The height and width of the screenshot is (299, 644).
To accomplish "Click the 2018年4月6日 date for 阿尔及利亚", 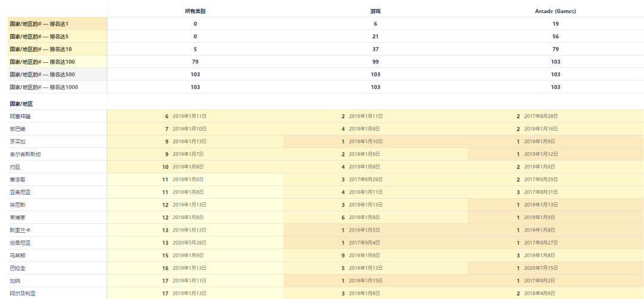I will tap(540, 294).
